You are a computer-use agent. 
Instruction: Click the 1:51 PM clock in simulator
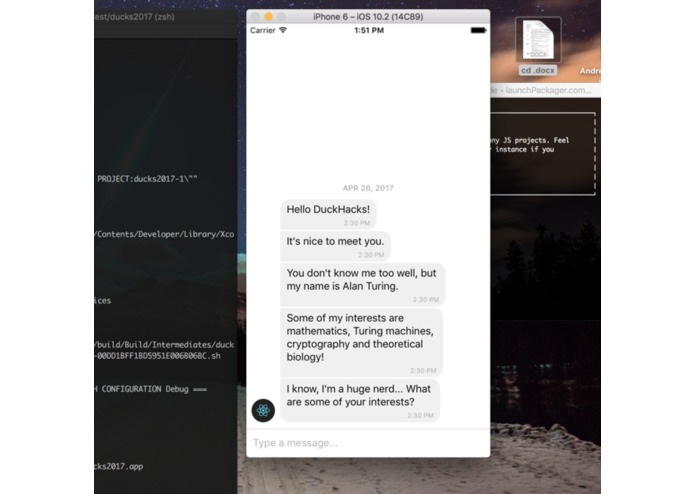[x=369, y=30]
